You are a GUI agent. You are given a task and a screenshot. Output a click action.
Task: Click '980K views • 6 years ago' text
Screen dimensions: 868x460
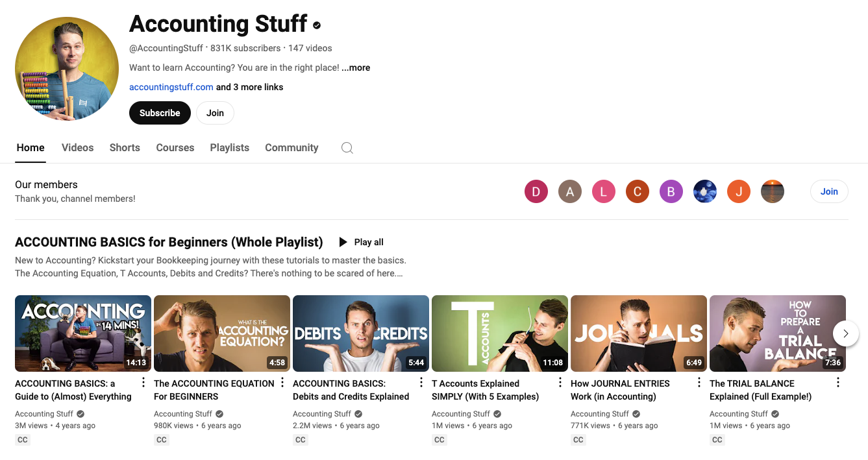tap(197, 426)
